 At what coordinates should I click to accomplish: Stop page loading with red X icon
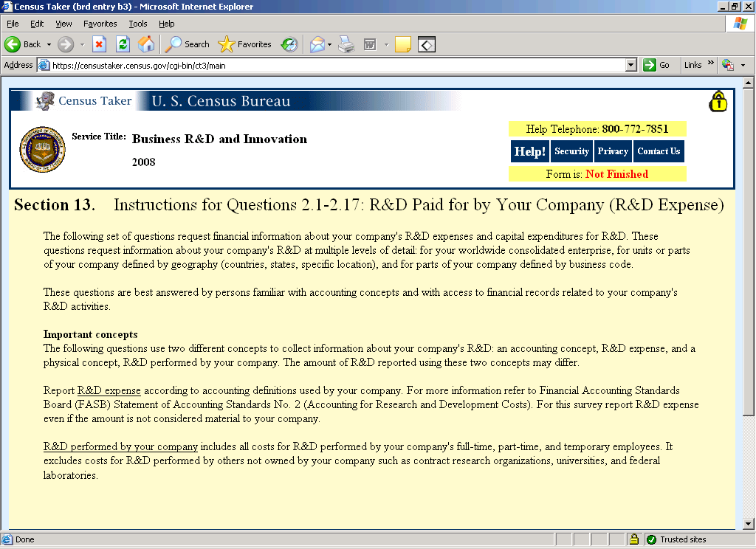point(99,44)
